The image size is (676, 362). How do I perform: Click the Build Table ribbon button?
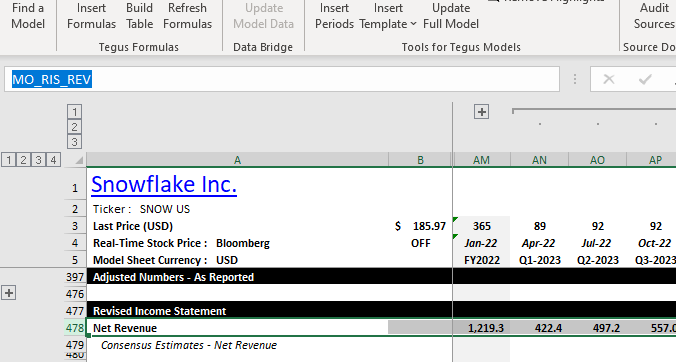pos(139,16)
